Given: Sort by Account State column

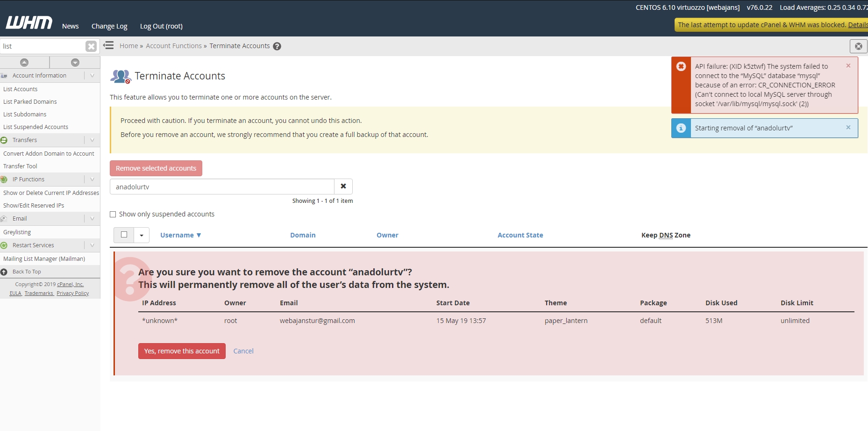Looking at the screenshot, I should click(520, 235).
